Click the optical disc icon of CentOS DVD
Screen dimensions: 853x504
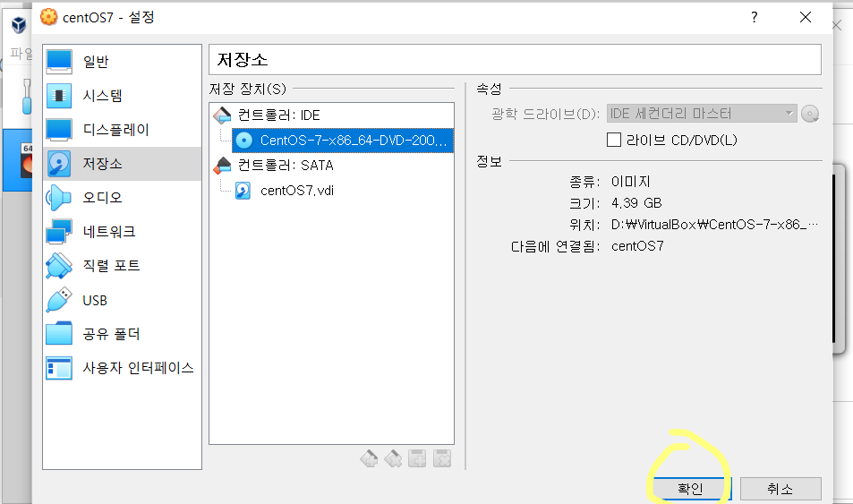243,141
